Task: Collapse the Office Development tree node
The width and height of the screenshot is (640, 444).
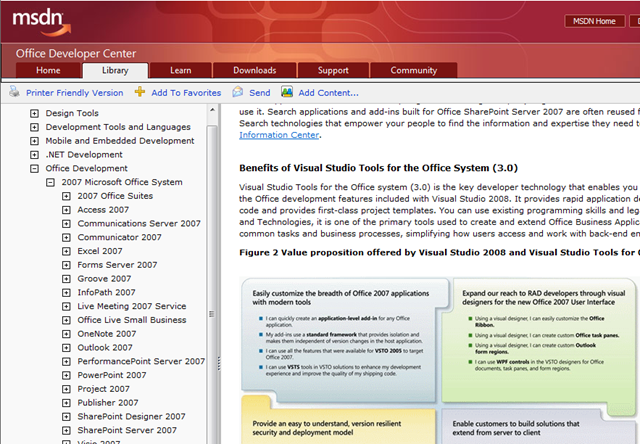Action: (x=35, y=169)
